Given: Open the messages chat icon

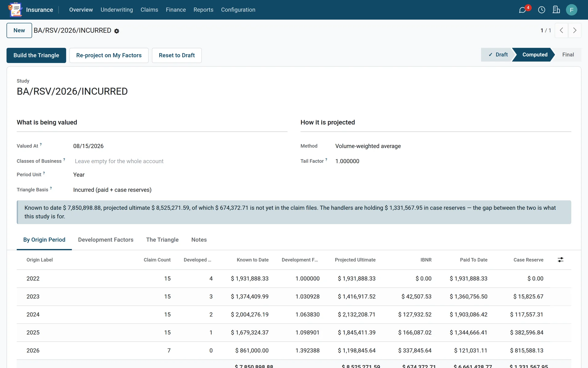Looking at the screenshot, I should (522, 10).
